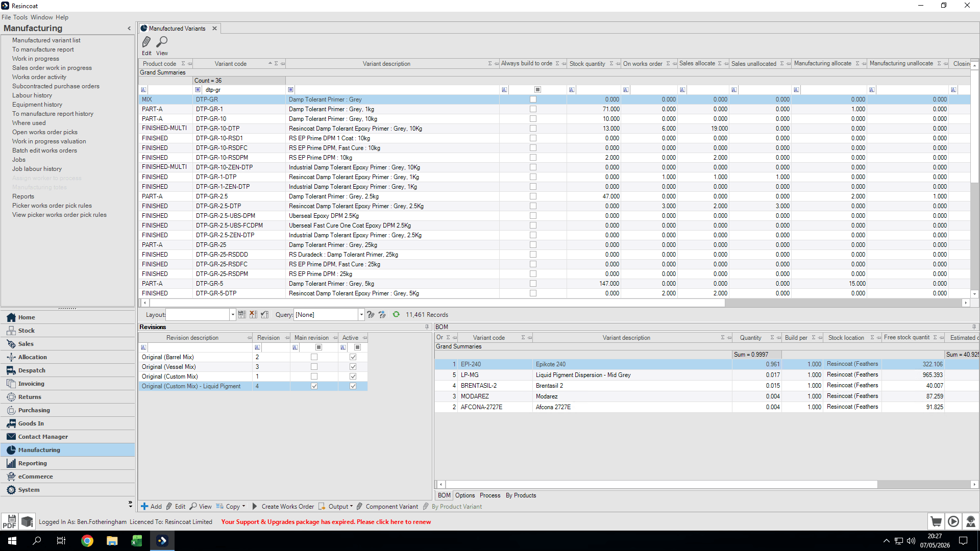
Task: Click the BOM horizontal scrollbar
Action: tap(661, 484)
